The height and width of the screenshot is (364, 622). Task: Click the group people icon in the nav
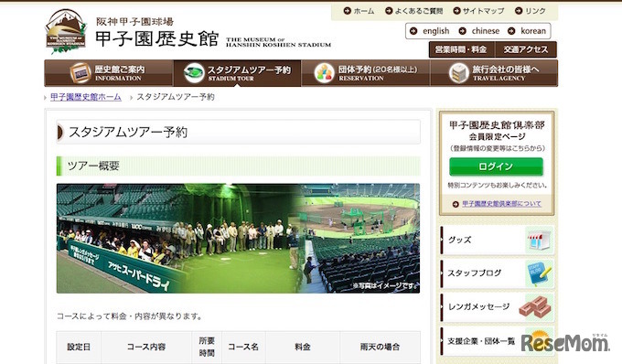[324, 73]
